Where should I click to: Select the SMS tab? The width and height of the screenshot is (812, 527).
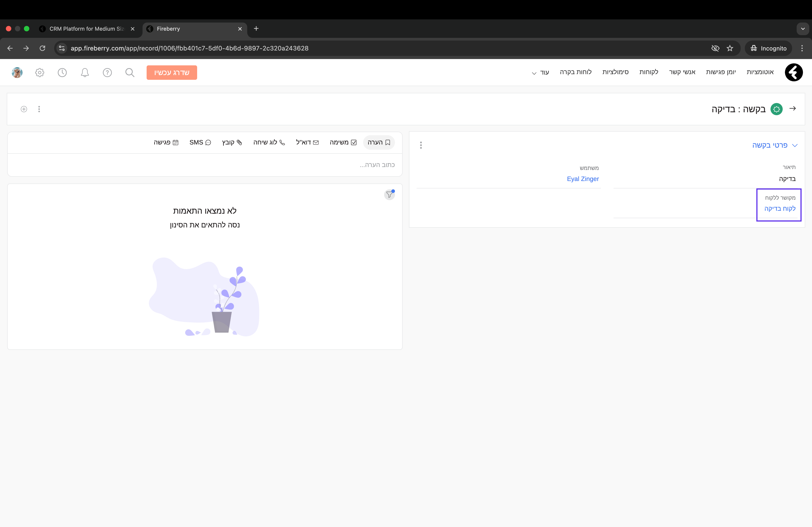click(x=200, y=142)
